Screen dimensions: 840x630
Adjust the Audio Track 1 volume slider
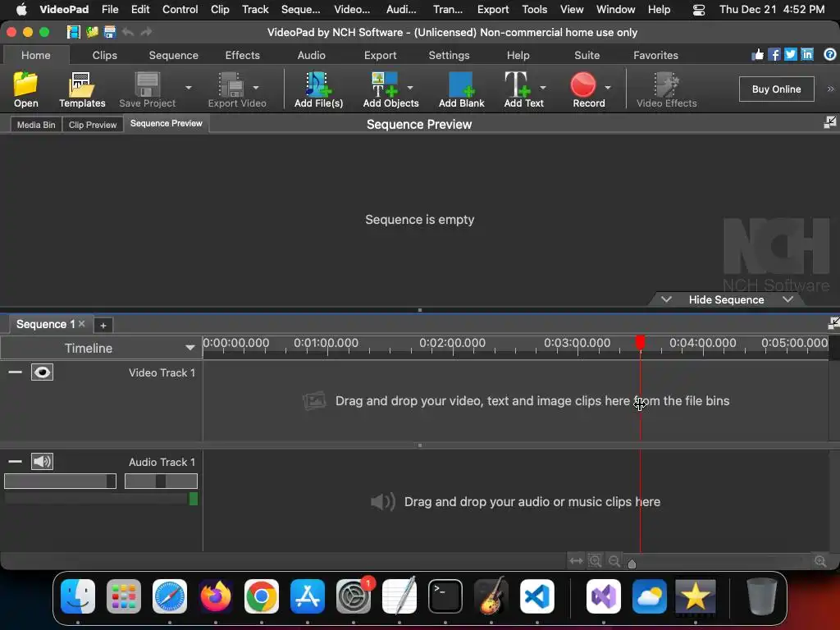pos(60,481)
